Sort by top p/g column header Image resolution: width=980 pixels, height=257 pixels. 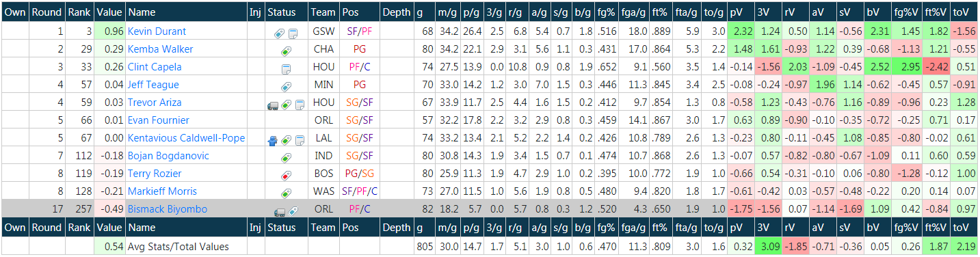click(x=471, y=12)
